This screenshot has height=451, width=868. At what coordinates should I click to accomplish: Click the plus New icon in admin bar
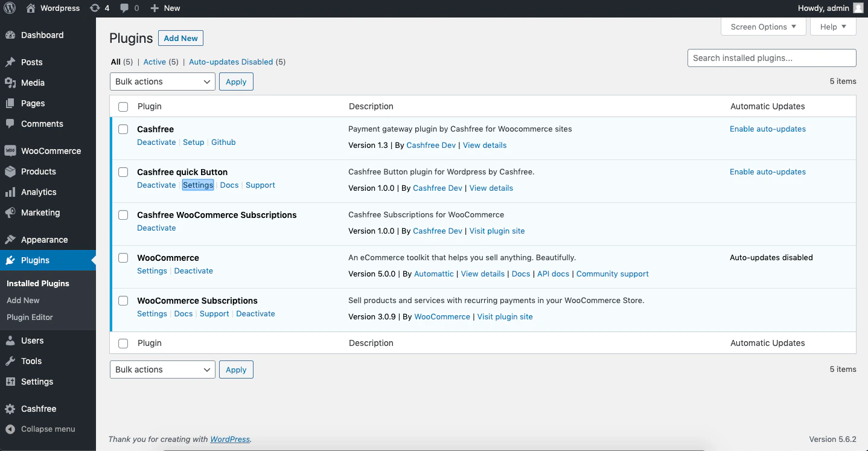(155, 8)
